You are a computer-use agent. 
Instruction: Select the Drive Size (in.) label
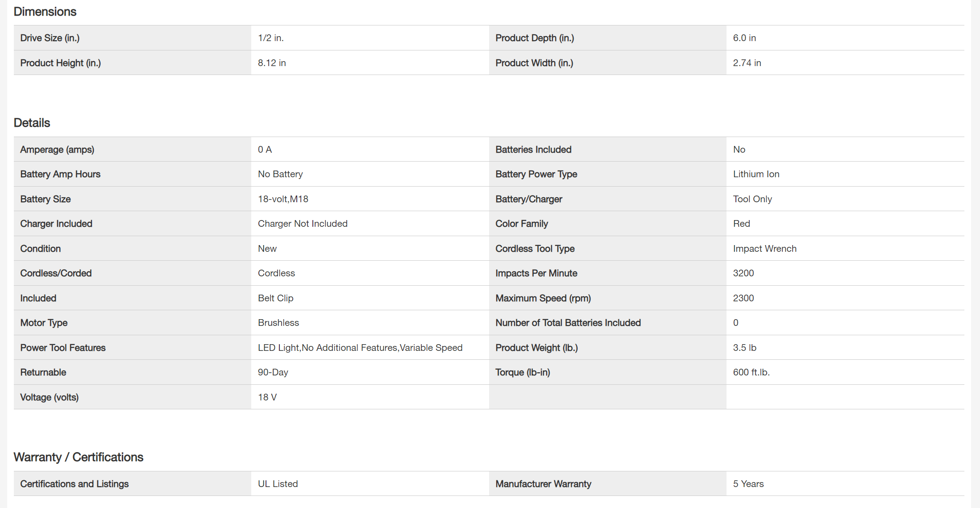click(50, 38)
